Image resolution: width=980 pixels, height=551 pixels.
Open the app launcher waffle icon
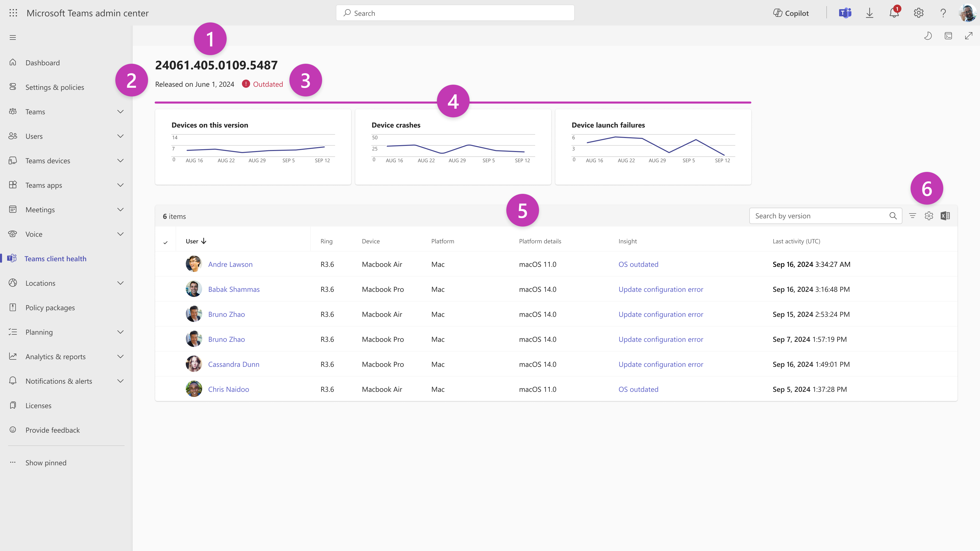[x=13, y=13]
